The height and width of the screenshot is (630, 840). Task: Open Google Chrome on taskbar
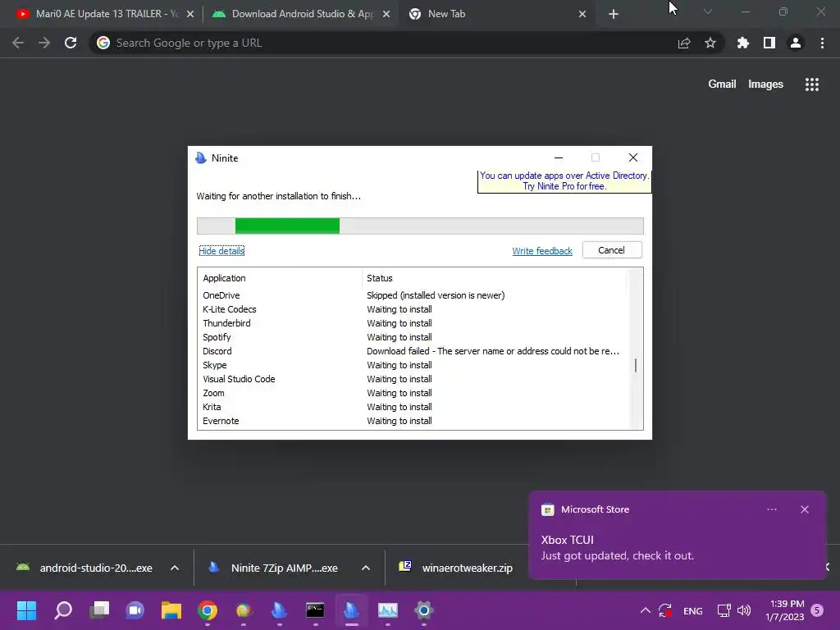tap(208, 610)
